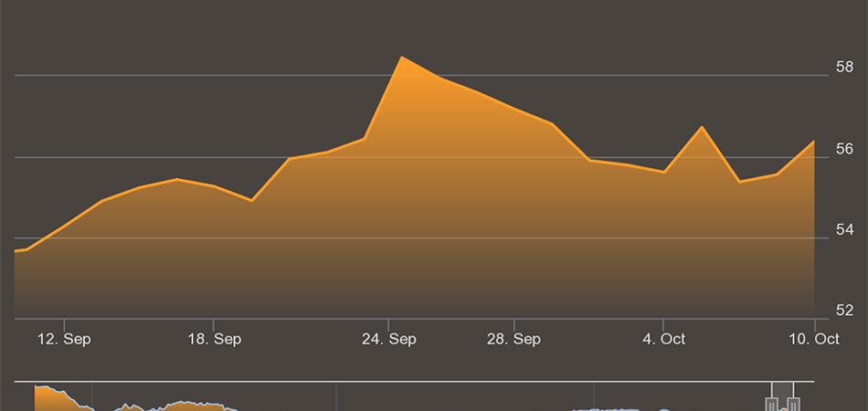The image size is (868, 411).
Task: Click the 28. Sep x-axis label
Action: [513, 339]
